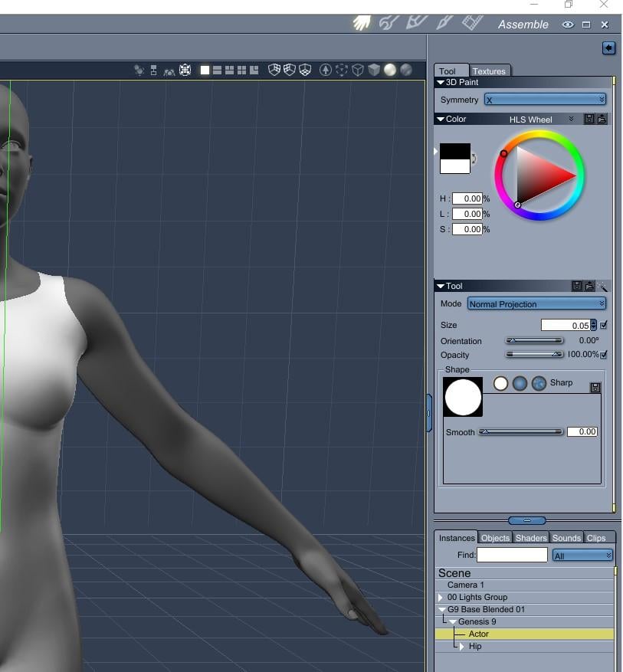Click the up-arrow circle view icon

tap(326, 70)
